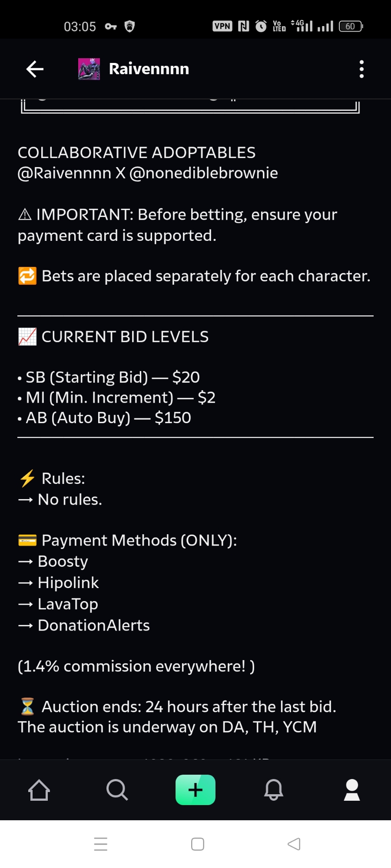
Task: Tap the VPN status indicator
Action: pos(222,26)
